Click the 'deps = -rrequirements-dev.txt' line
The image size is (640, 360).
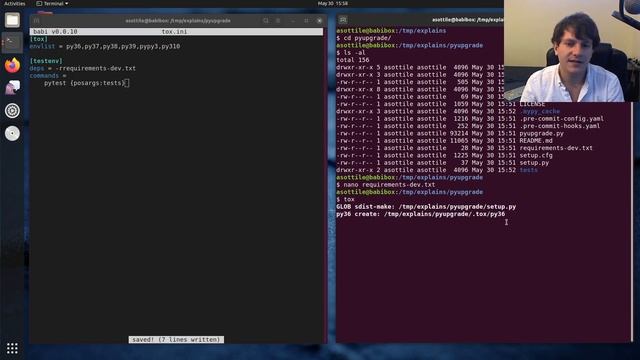click(83, 69)
